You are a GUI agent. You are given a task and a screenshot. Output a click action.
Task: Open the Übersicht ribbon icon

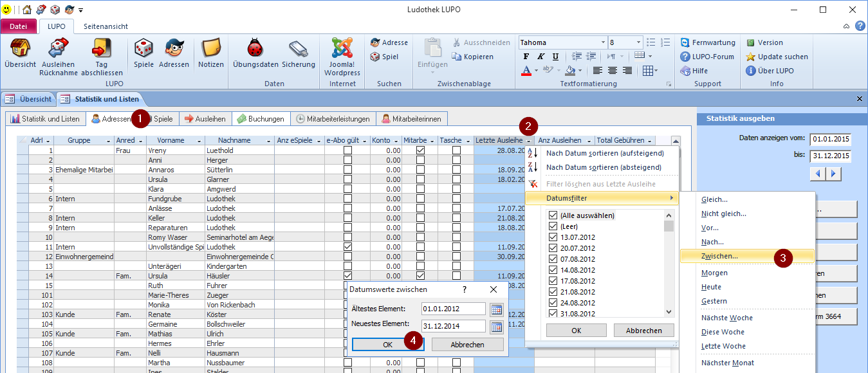point(20,53)
